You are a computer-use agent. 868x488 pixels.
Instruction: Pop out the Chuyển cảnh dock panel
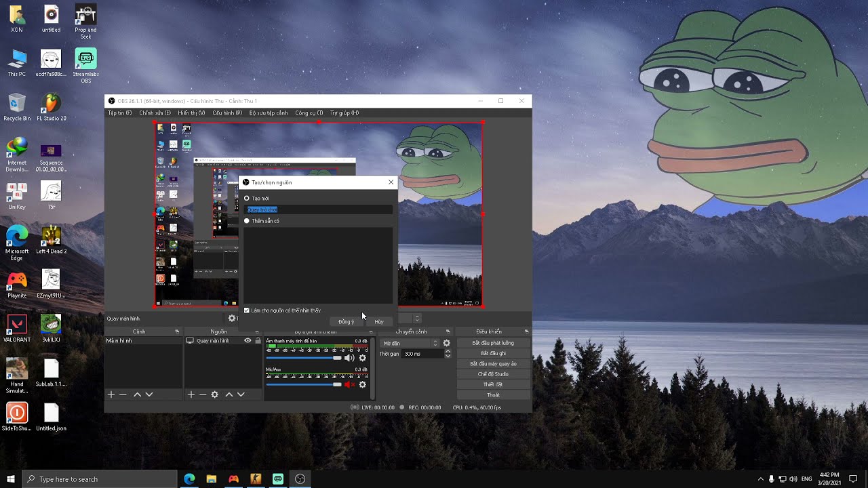(x=448, y=331)
